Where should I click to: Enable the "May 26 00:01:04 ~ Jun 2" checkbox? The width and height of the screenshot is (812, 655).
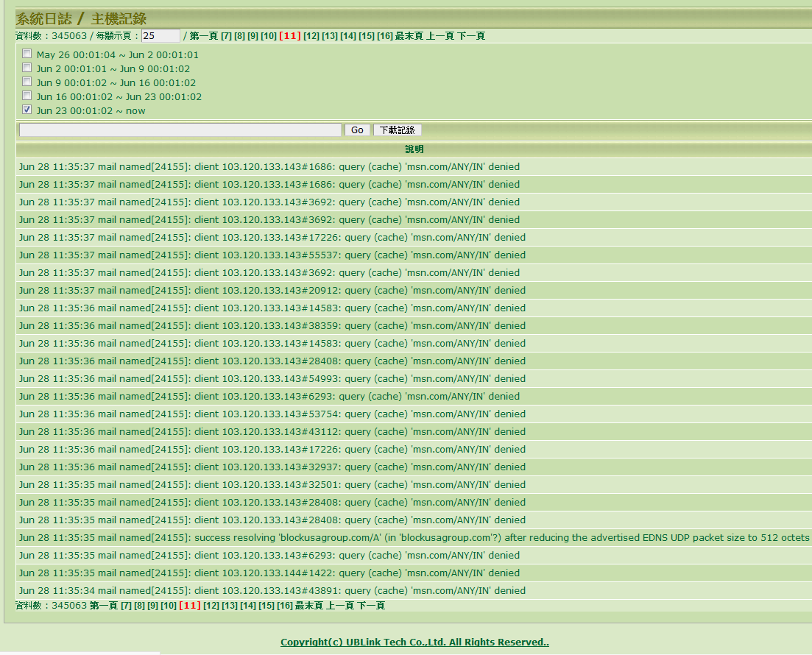click(x=27, y=54)
